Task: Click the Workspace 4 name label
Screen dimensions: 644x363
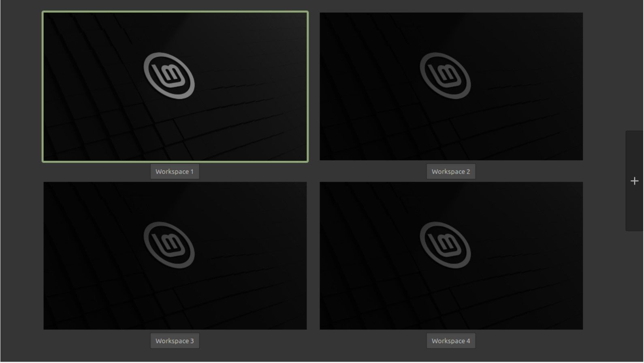Action: pos(451,341)
